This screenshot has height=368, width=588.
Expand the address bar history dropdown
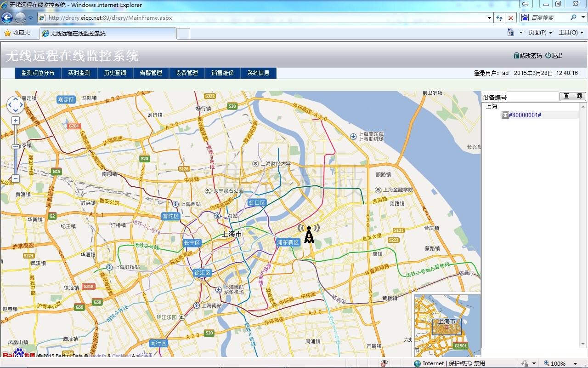coord(489,18)
